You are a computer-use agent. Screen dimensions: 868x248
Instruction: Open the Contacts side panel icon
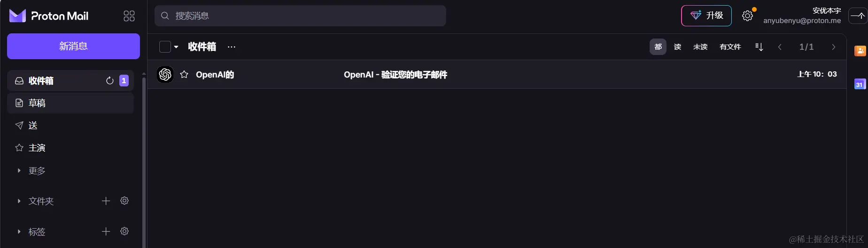click(x=860, y=51)
